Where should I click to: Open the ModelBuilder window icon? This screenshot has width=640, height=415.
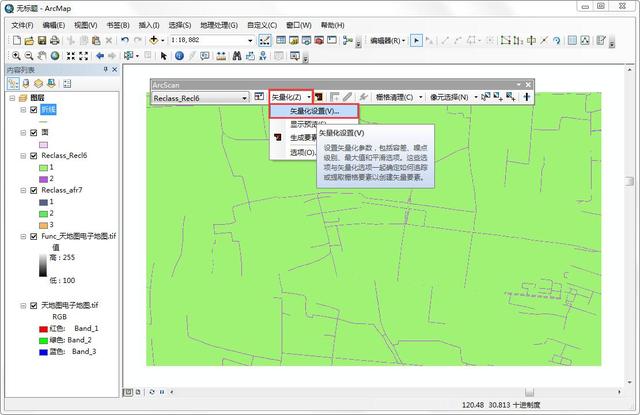[x=348, y=40]
